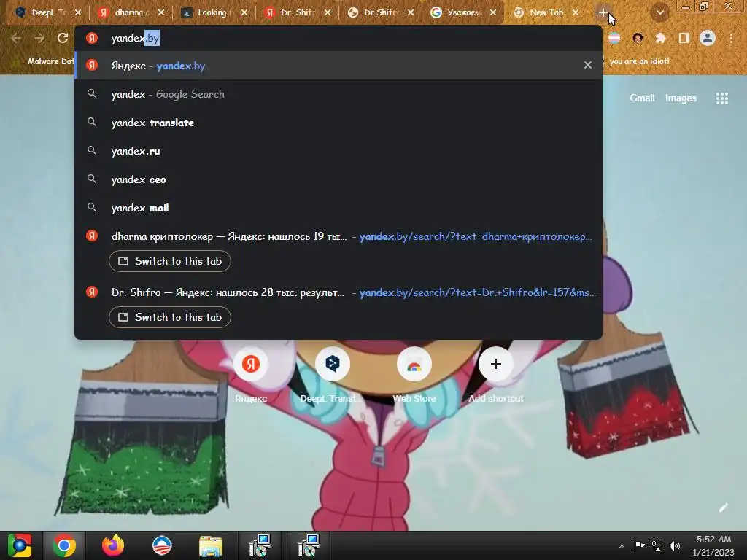Viewport: 747px width, 560px height.
Task: Go forward with the forward arrow
Action: coord(39,38)
